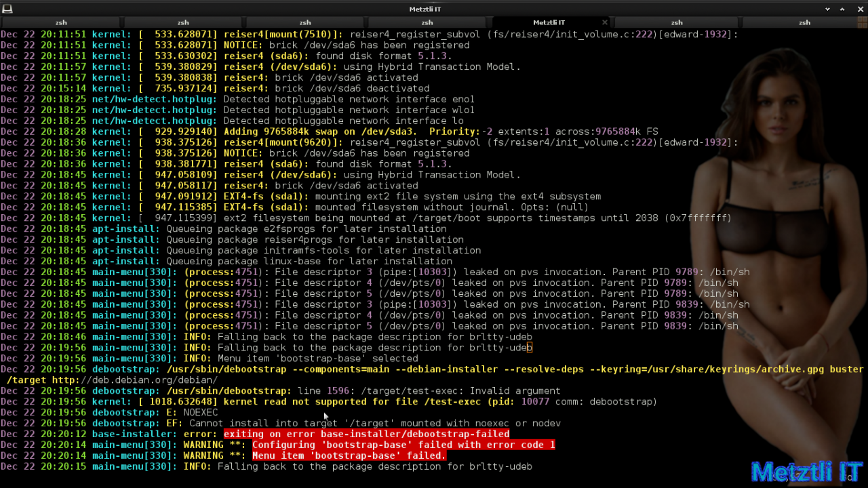The image size is (868, 488).
Task: Switch to the fourth zsh tab
Action: coord(427,22)
